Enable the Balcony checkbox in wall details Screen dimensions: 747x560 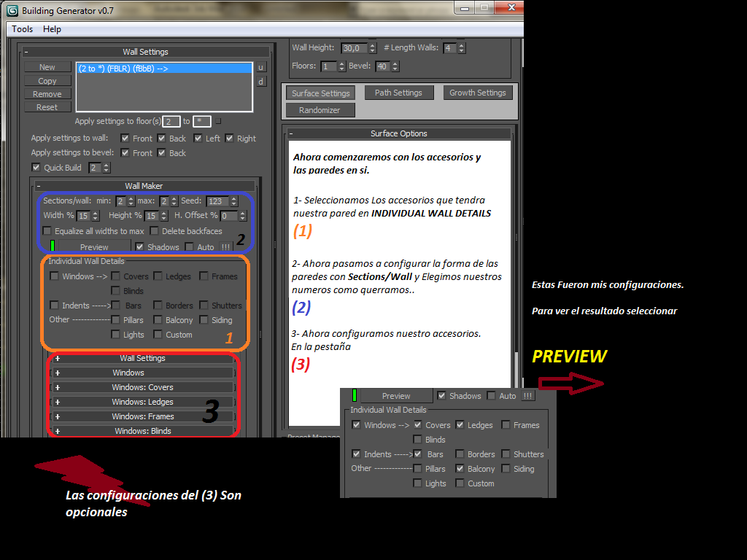click(x=158, y=320)
